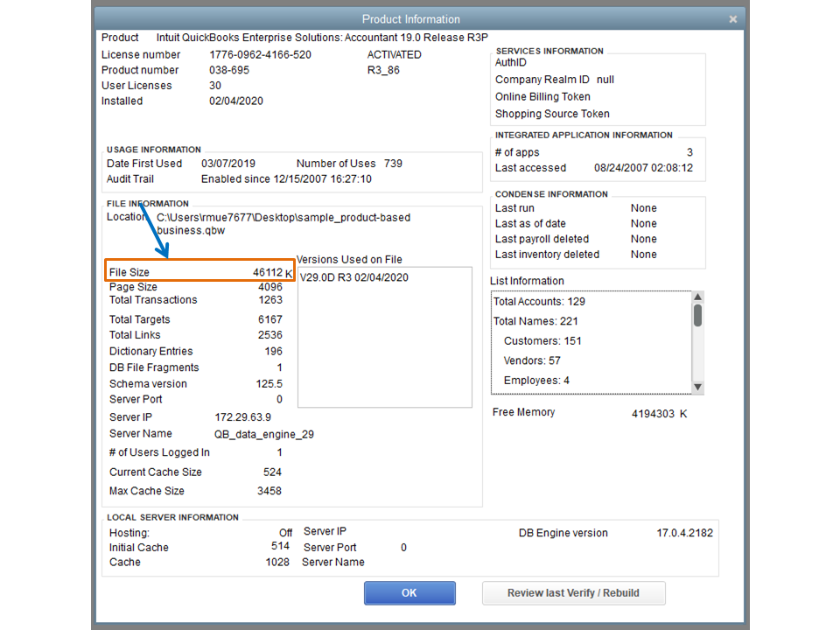Image resolution: width=840 pixels, height=630 pixels.
Task: Click File Size value 46112
Action: pos(268,272)
